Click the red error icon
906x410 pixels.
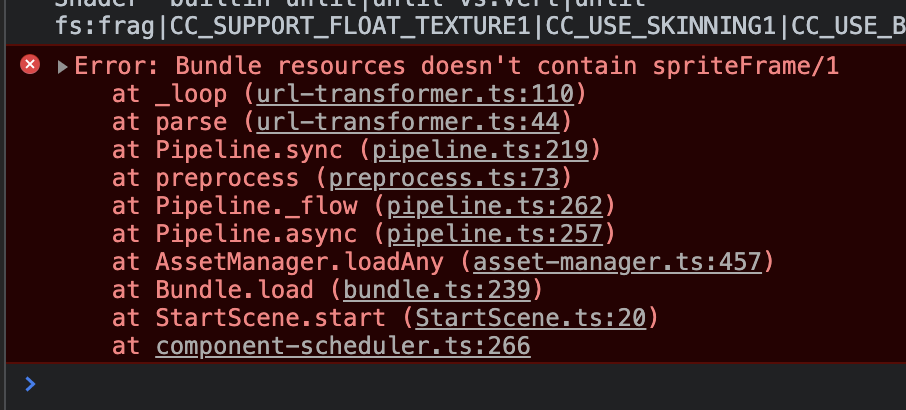(x=31, y=65)
